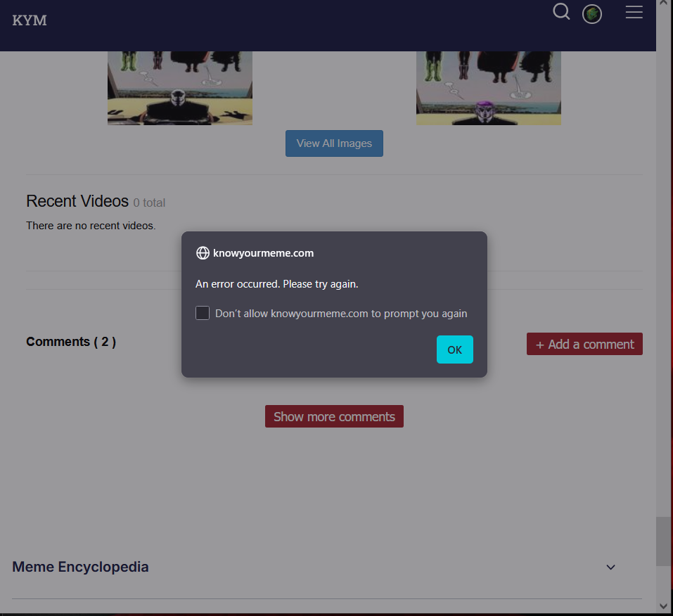The image size is (673, 616).
Task: Click the scrollbar down arrow
Action: pyautogui.click(x=664, y=606)
